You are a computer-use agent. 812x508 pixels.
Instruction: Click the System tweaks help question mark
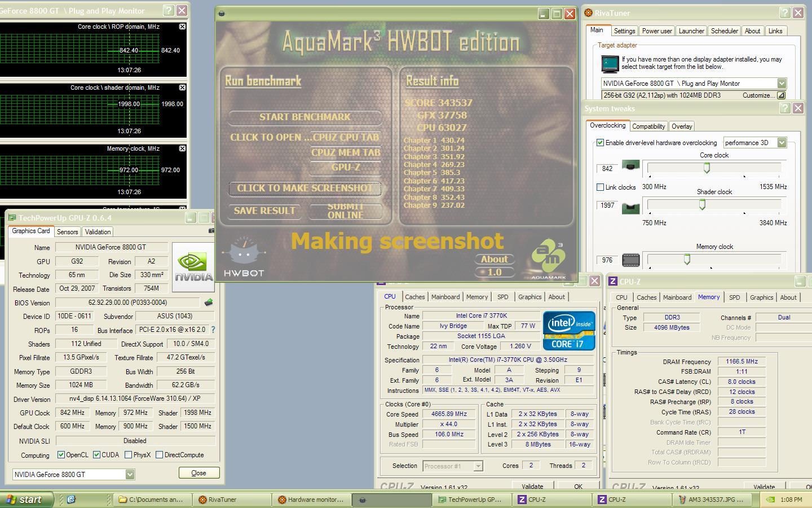(785, 108)
